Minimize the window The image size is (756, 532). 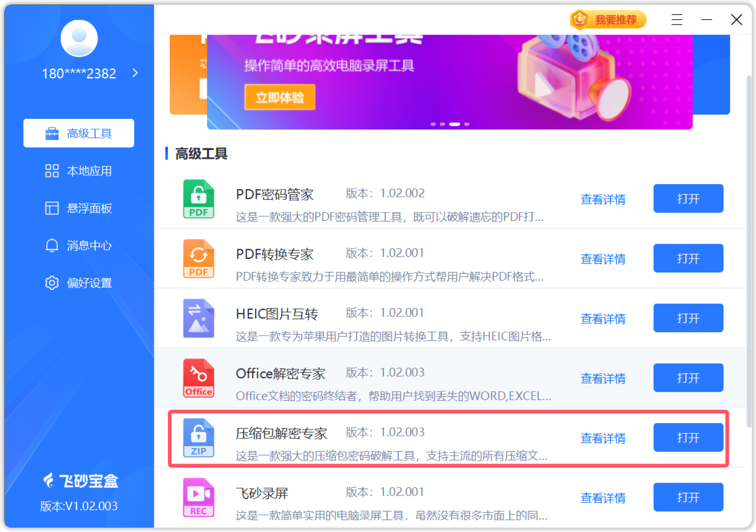707,20
